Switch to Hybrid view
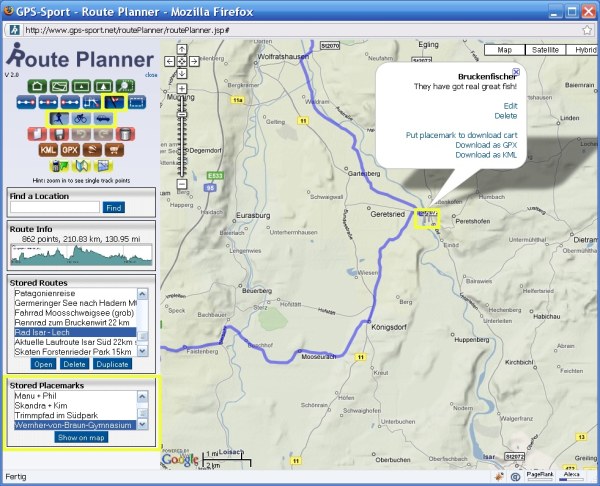The height and width of the screenshot is (486, 600). (582, 50)
